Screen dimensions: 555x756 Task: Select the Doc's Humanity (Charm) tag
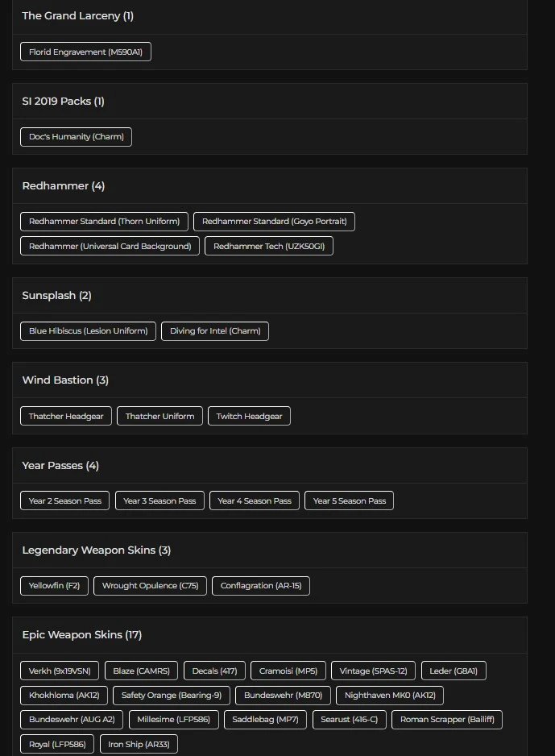76,137
